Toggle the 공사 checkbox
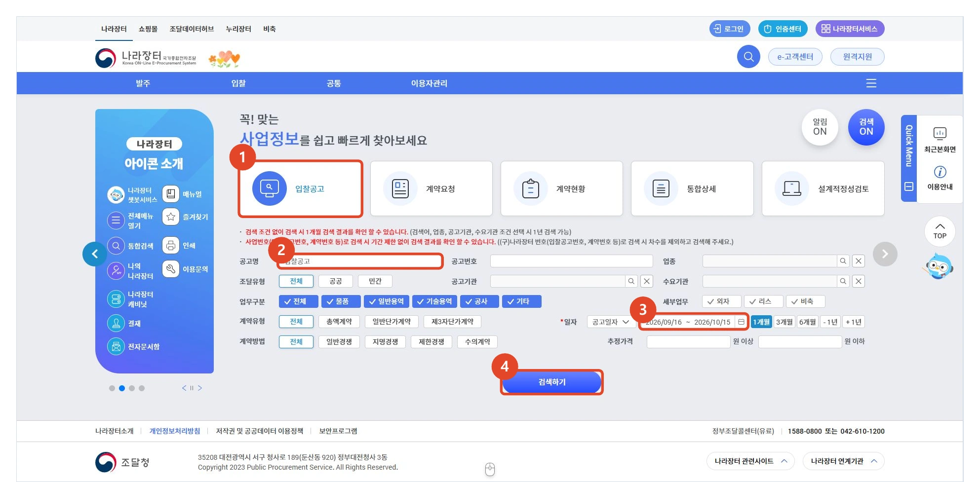The width and height of the screenshot is (980, 482). 479,301
